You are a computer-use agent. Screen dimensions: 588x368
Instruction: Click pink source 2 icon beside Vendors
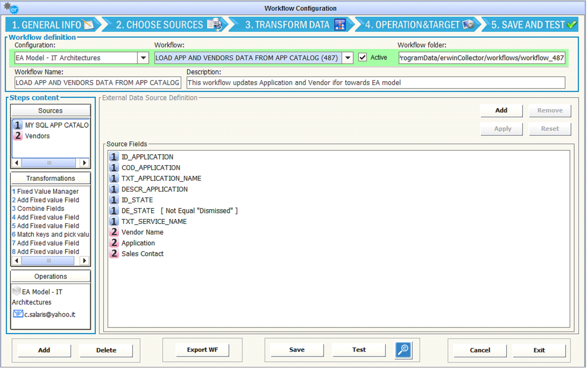pyautogui.click(x=17, y=136)
